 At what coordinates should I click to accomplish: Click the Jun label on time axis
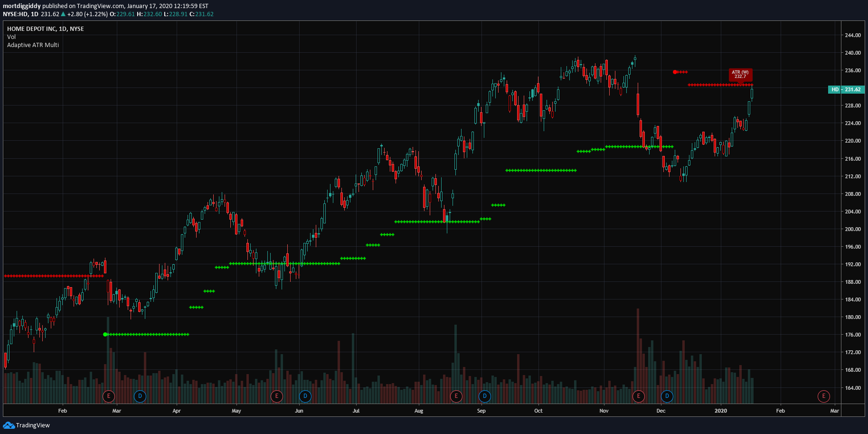click(299, 411)
